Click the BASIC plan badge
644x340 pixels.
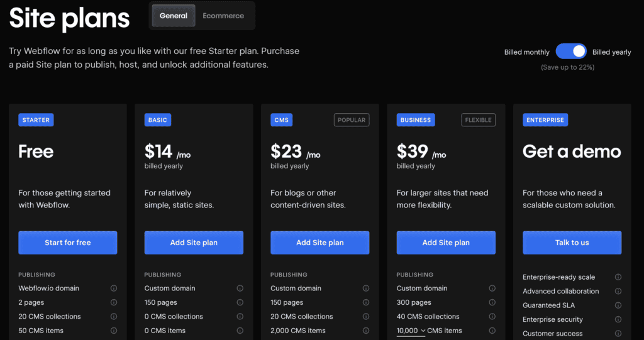(x=158, y=120)
